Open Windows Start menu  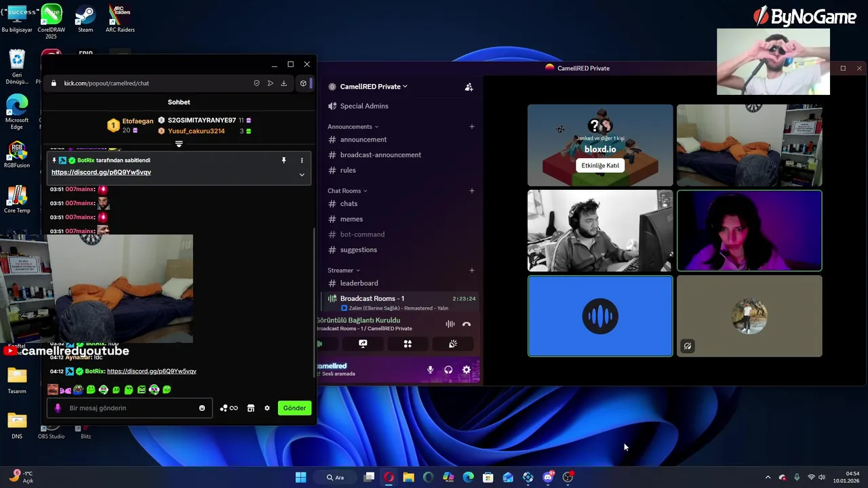click(x=301, y=477)
